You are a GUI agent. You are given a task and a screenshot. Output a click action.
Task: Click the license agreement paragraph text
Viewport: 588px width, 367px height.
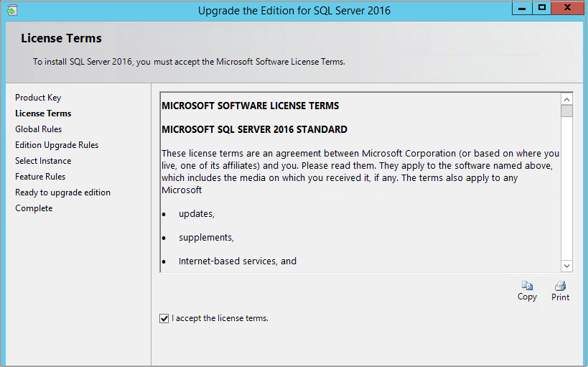[x=360, y=172]
